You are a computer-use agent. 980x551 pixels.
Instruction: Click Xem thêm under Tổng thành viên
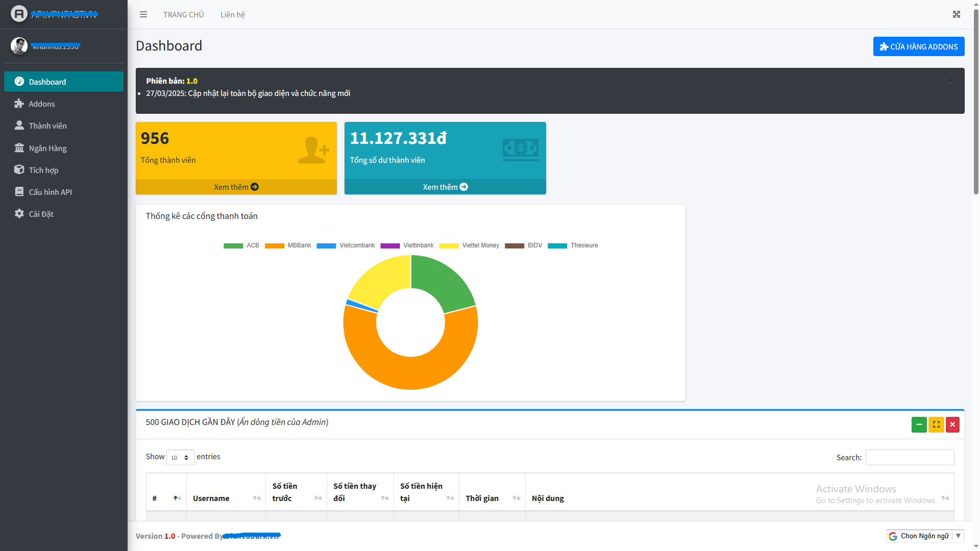236,187
